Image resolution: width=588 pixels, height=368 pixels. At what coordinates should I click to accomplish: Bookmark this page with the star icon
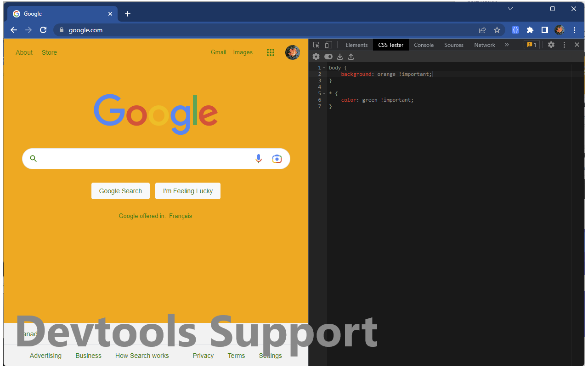click(x=497, y=30)
